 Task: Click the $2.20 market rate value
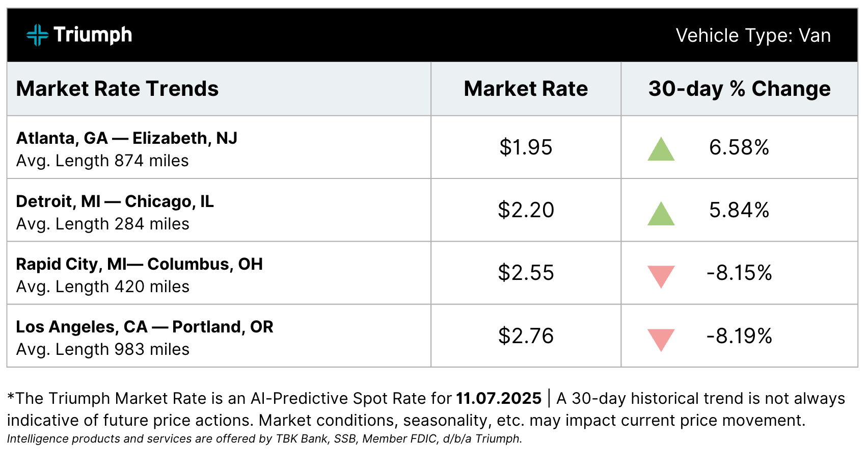526,210
